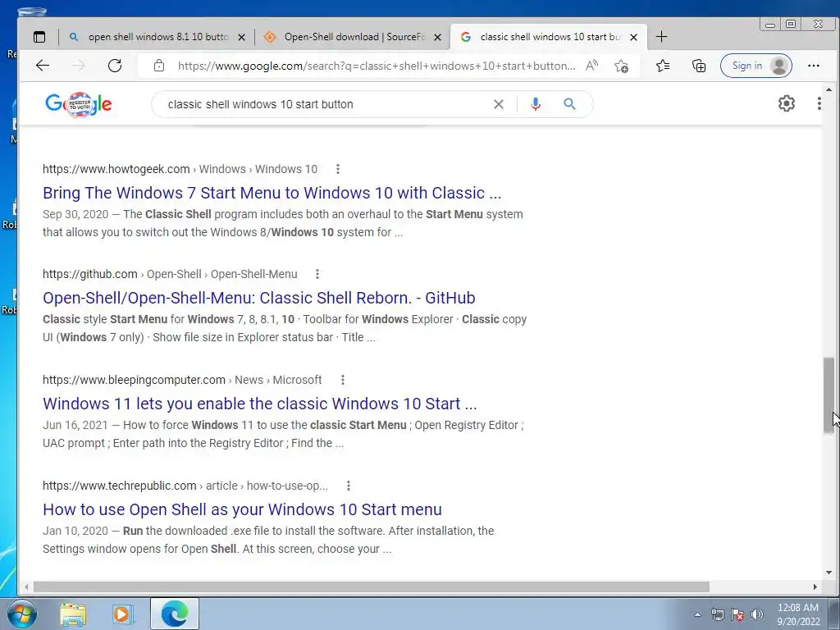
Task: Launch Windows Explorer from taskbar
Action: click(73, 614)
